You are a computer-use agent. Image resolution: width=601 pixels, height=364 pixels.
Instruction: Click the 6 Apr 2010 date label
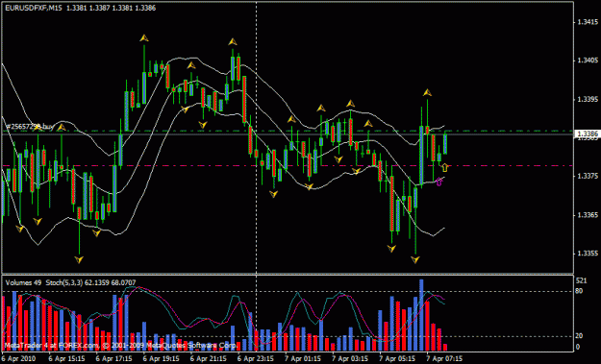click(19, 358)
